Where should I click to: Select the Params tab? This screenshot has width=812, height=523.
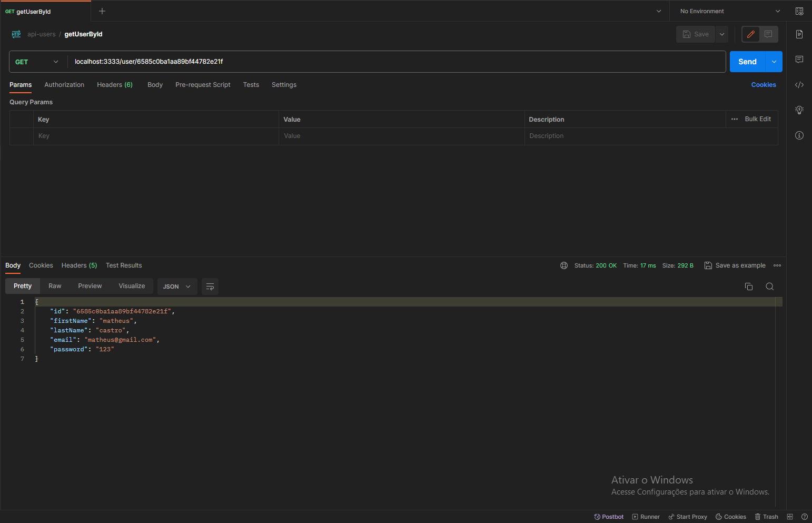coord(21,85)
